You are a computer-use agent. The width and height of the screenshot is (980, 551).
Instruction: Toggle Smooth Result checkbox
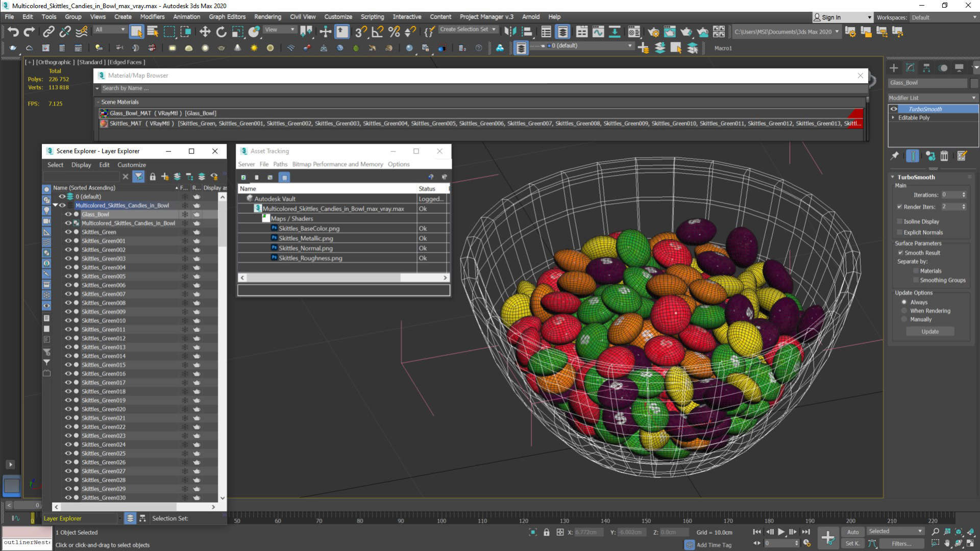(x=900, y=253)
